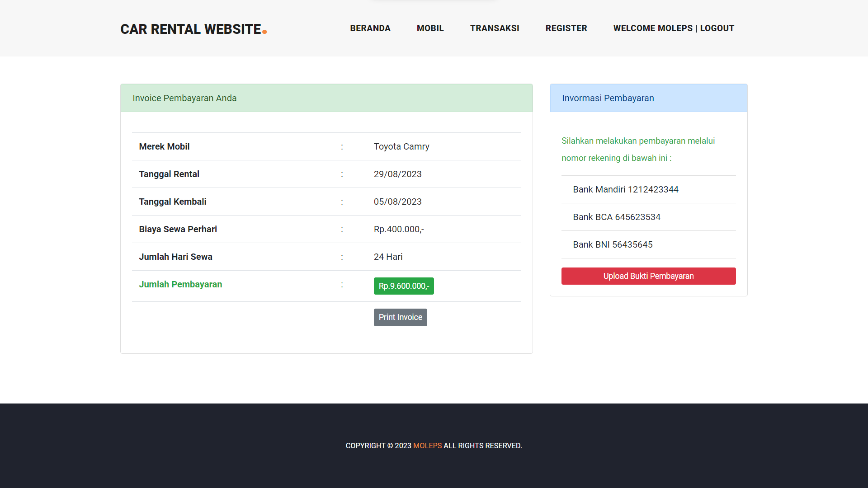Select the return date 05/08/2023

coord(398,202)
